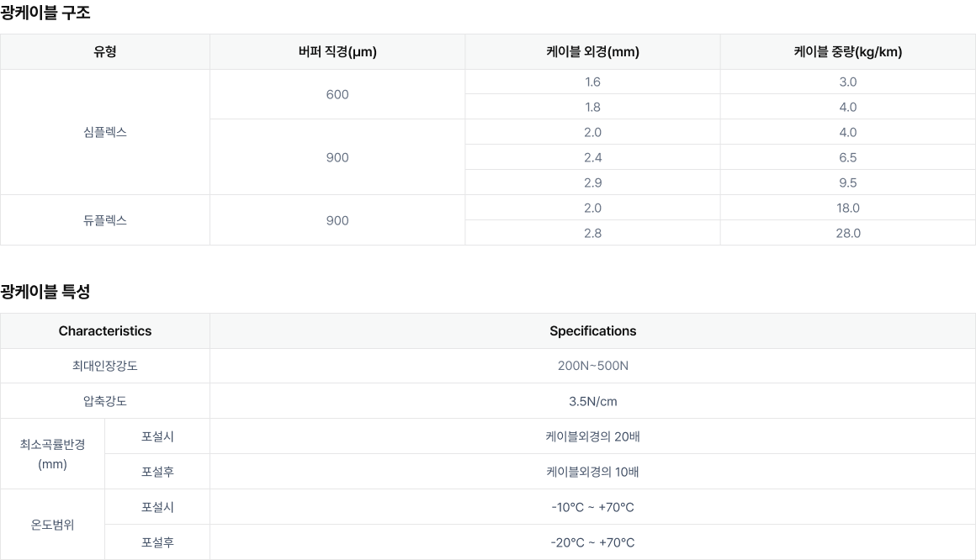This screenshot has height=560, width=976.
Task: Select the 3.5N/cm compression strength value
Action: coord(592,401)
